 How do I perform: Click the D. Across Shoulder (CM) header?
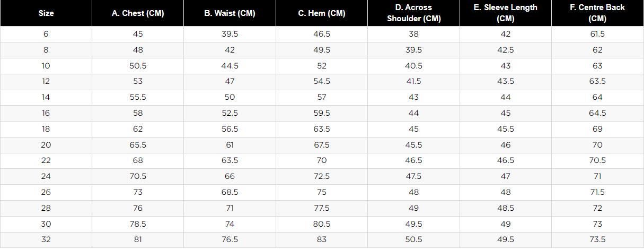coord(413,13)
